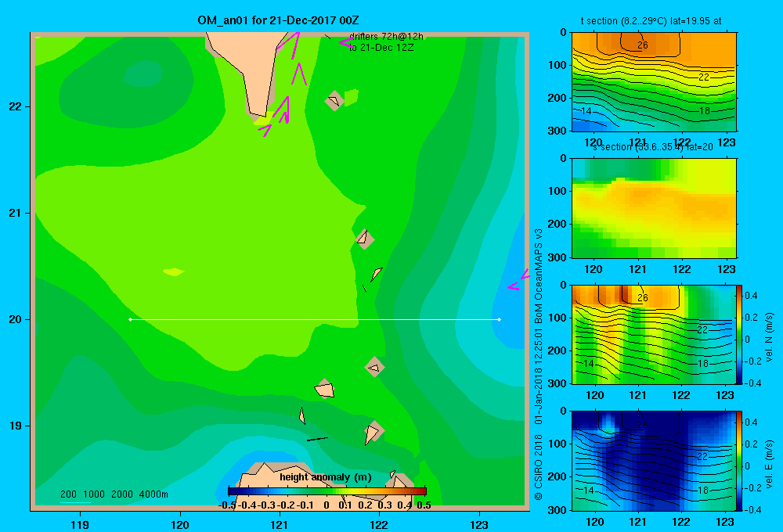This screenshot has width=783, height=532.
Task: Open the northward velocity section plot
Action: point(653,334)
